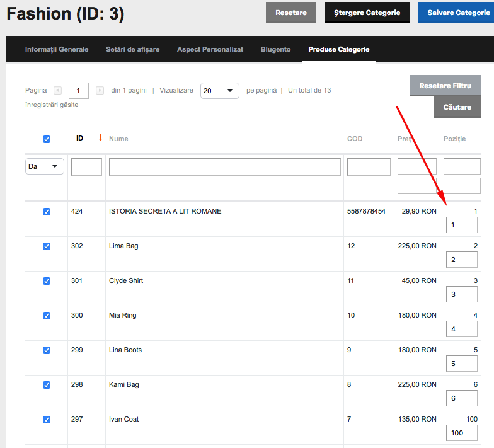Click the Preț minimum filter field
494x448 pixels.
tap(417, 166)
